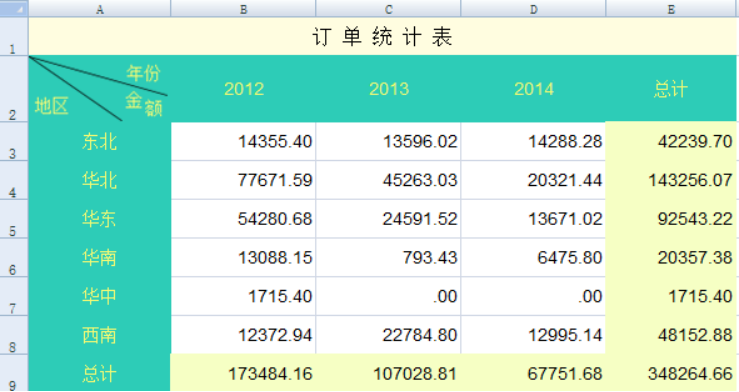Click 华中 total cell in column E
The width and height of the screenshot is (739, 392).
[671, 296]
